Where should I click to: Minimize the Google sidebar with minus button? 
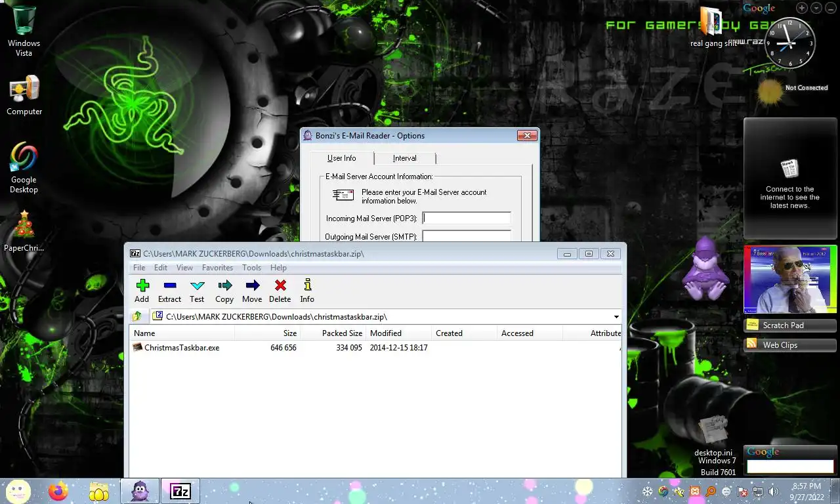(x=830, y=8)
